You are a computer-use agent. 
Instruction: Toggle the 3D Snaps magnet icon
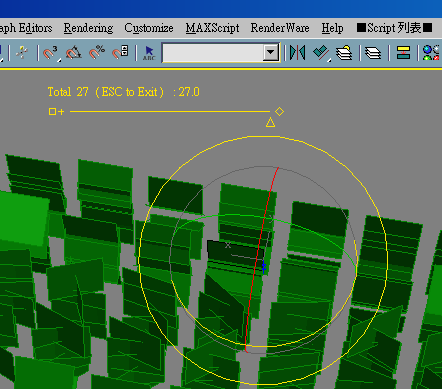(x=51, y=53)
